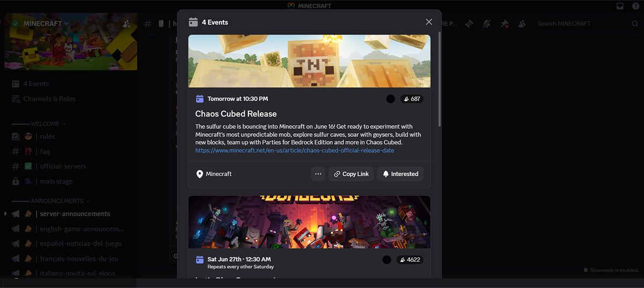The image size is (644, 288).
Task: Open the Help icon in title bar
Action: click(636, 6)
